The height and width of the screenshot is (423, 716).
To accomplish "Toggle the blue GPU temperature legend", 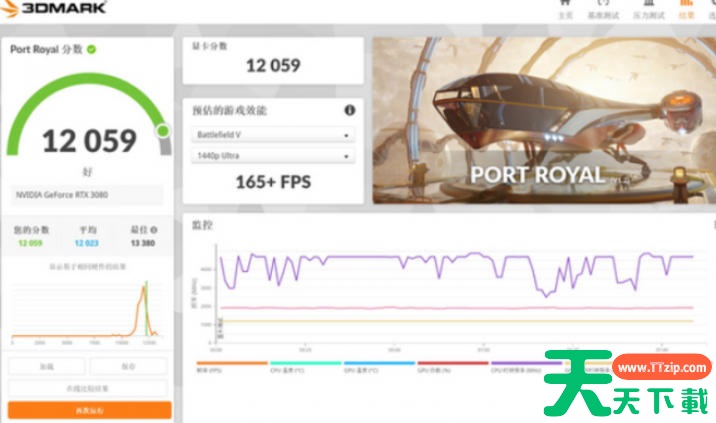I will (x=379, y=367).
